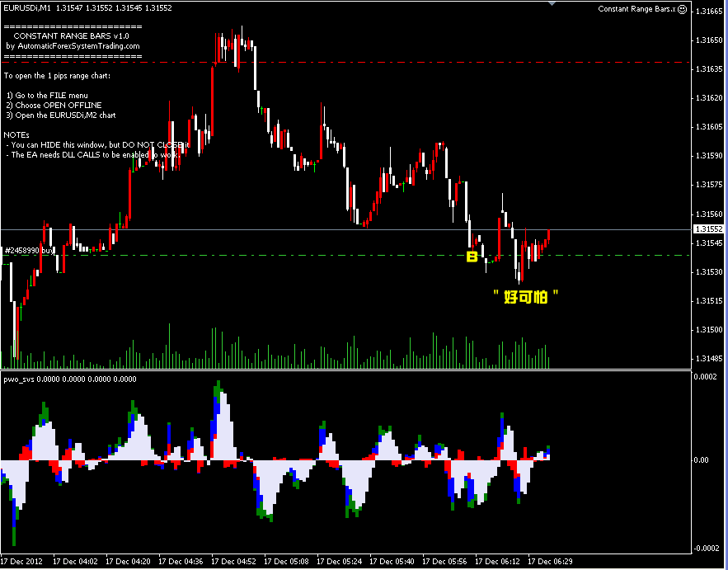Click price axis value 1.31650

(x=709, y=40)
